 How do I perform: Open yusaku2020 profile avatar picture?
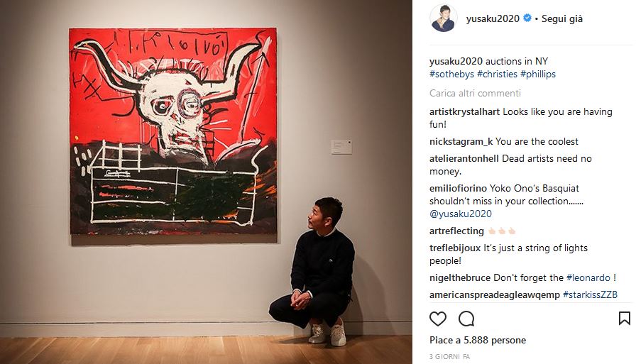click(x=444, y=18)
